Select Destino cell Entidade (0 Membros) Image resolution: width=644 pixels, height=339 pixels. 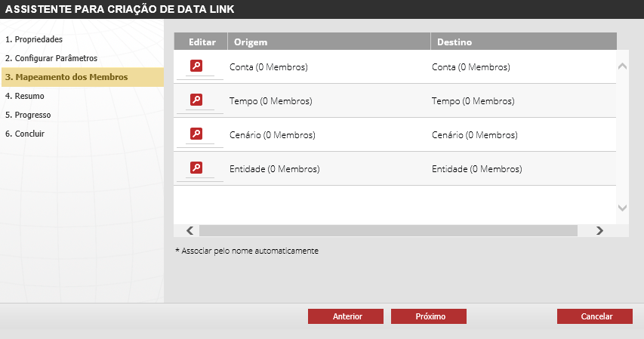(477, 169)
